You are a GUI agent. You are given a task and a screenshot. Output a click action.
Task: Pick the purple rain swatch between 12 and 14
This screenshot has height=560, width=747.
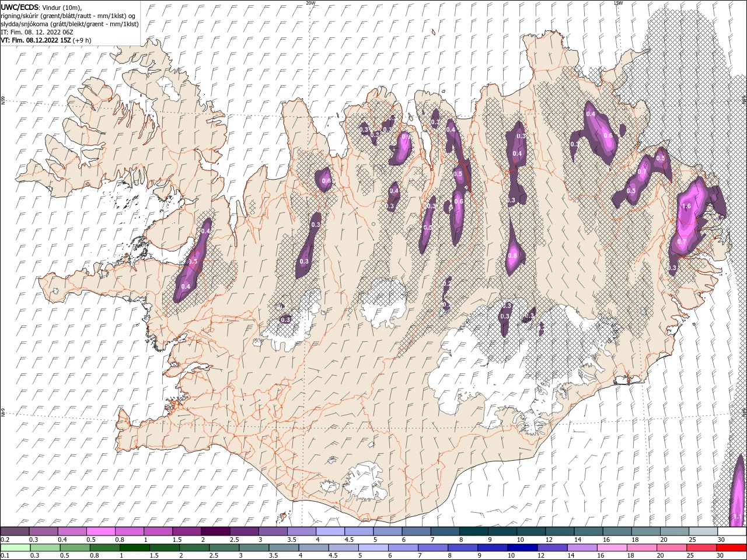coord(551,547)
